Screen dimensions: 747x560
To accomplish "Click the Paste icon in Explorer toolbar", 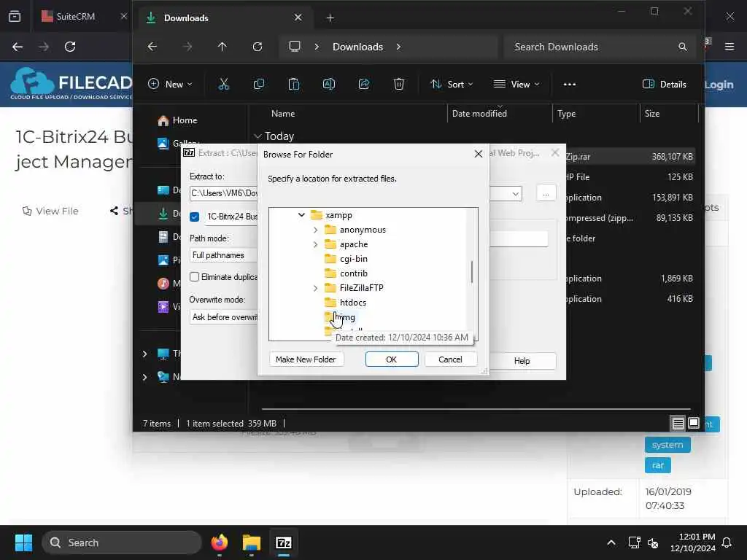I will 294,85.
